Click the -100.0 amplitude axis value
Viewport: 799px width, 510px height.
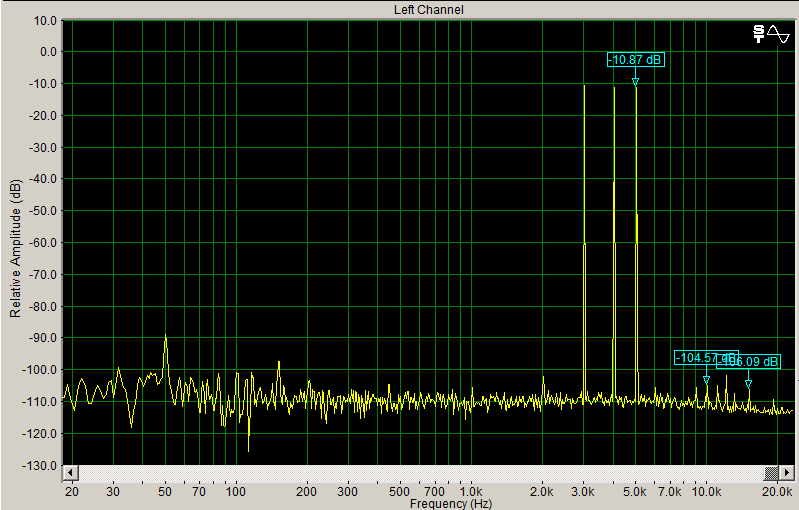pyautogui.click(x=39, y=370)
